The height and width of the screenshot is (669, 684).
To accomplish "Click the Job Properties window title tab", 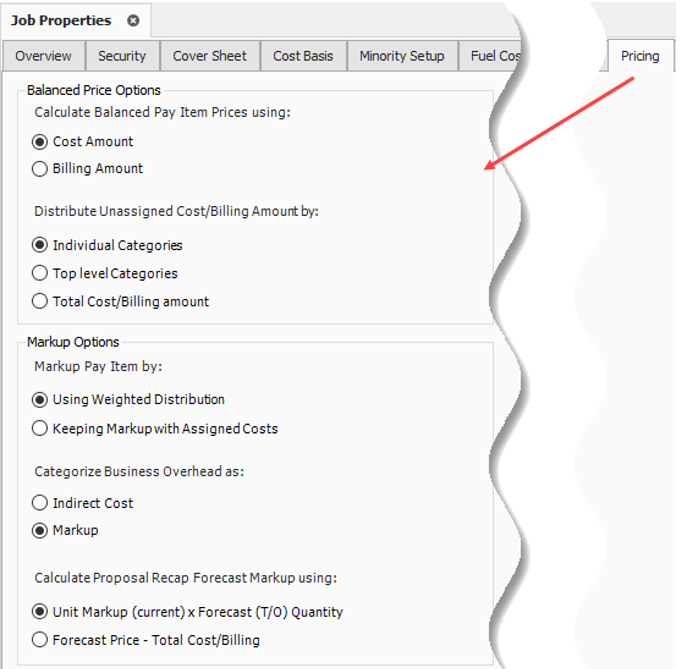I will (62, 20).
